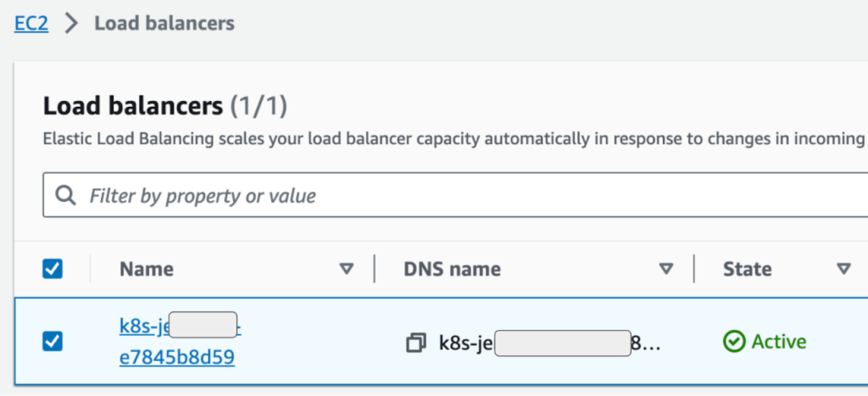Click the truncated k8s DNS name text
868x396 pixels.
[x=465, y=343]
